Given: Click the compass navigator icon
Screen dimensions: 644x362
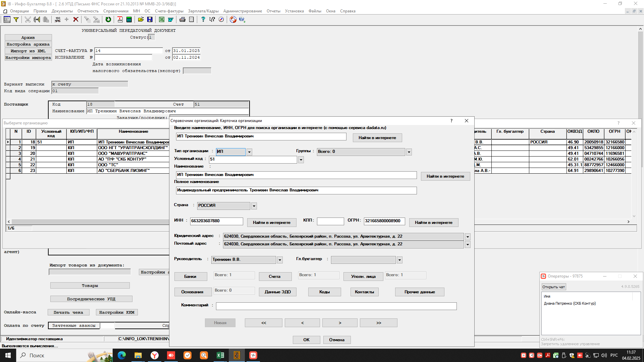Looking at the screenshot, I should pyautogui.click(x=221, y=19).
